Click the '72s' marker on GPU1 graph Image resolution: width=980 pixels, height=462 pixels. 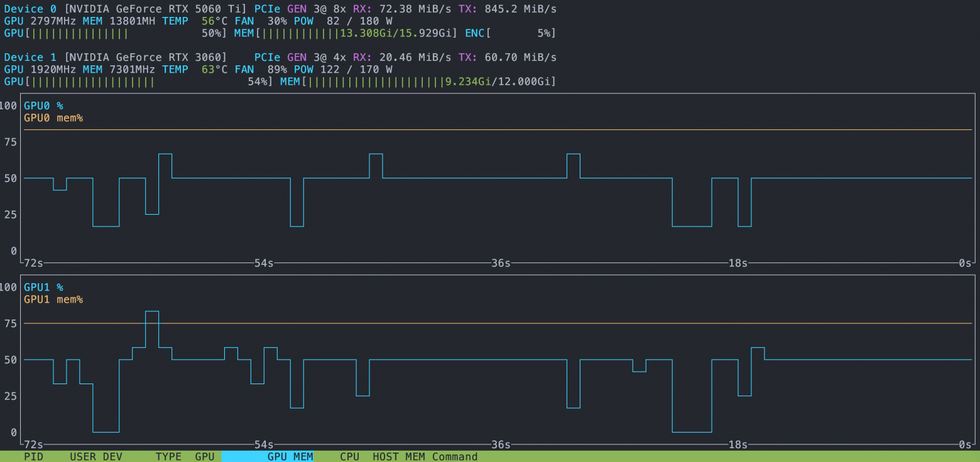coord(33,444)
